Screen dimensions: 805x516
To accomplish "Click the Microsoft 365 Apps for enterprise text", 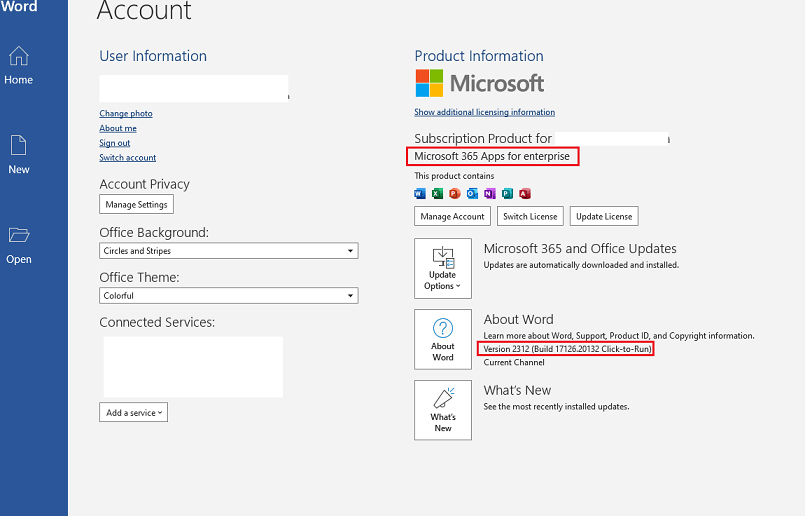I will [492, 156].
